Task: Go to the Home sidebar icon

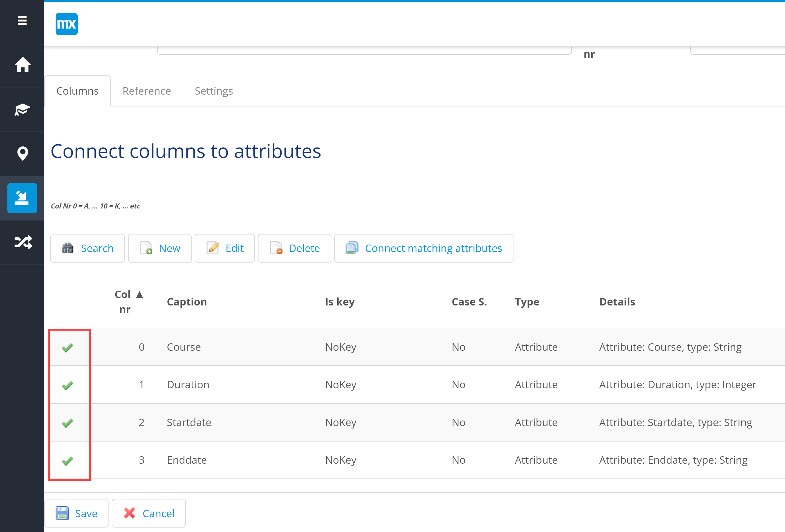Action: point(22,64)
